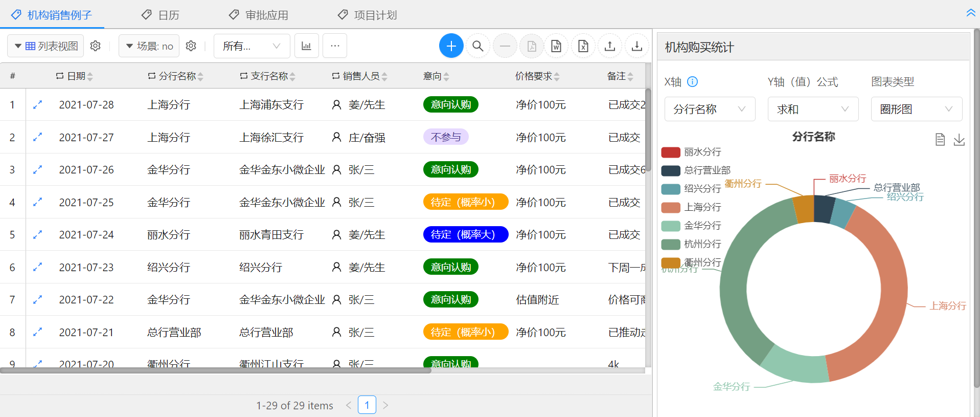Click previous page arrow in pagination

349,405
